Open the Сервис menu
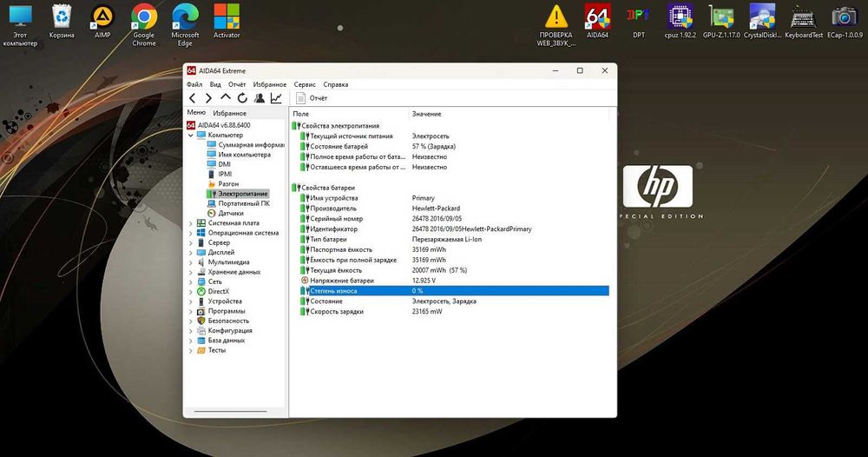 pos(304,84)
